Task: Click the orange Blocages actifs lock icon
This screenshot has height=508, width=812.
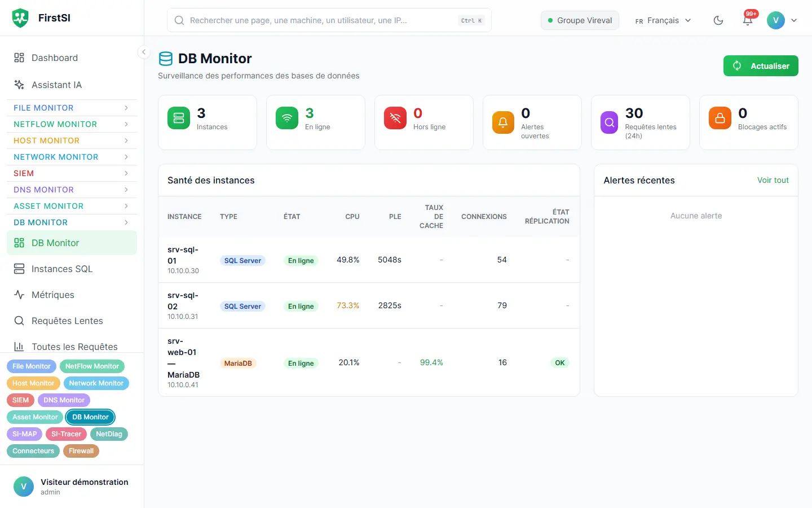Action: click(x=720, y=118)
